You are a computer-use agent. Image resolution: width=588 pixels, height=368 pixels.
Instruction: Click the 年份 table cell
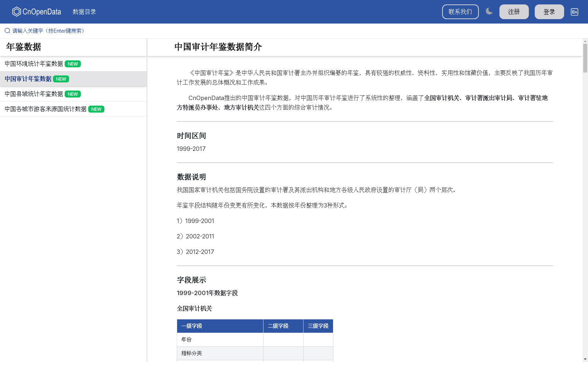pos(220,340)
